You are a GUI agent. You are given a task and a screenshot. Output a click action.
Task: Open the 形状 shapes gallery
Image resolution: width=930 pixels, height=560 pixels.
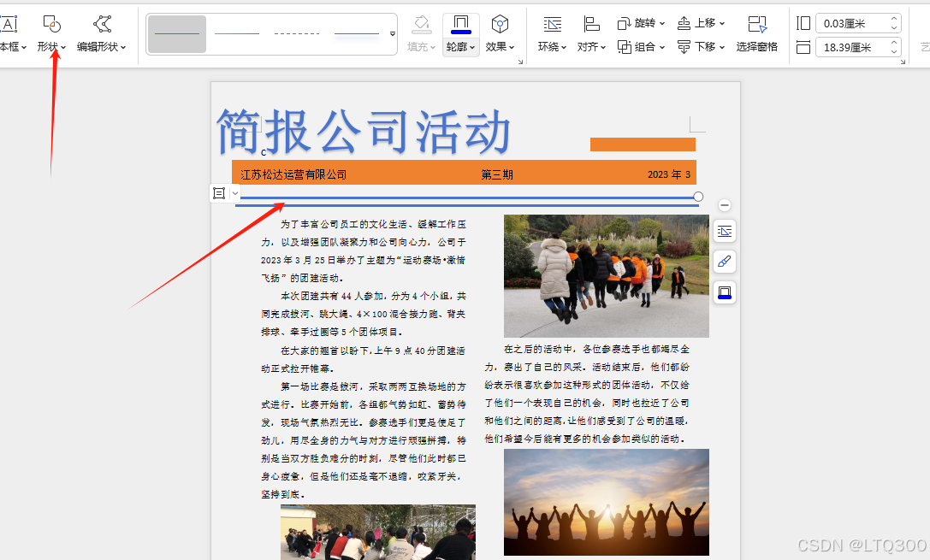tap(51, 34)
